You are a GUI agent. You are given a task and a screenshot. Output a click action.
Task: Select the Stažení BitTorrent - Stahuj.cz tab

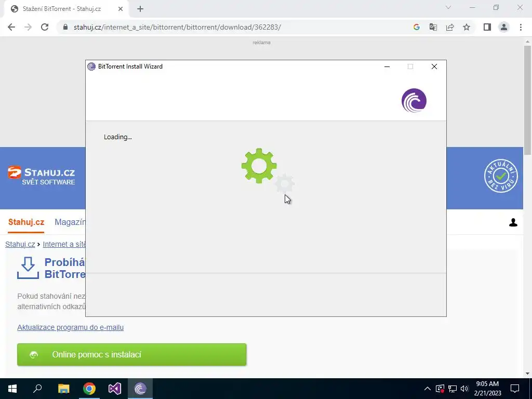[x=66, y=9]
